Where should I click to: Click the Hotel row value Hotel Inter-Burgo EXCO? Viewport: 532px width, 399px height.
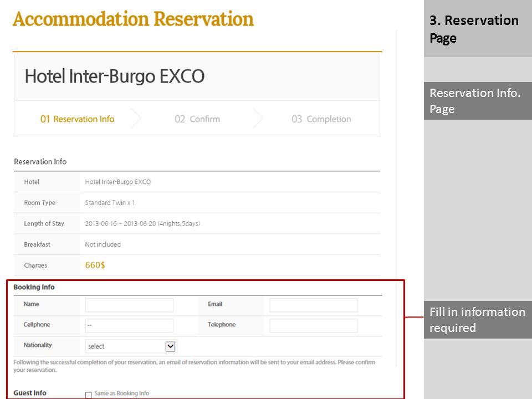point(117,182)
